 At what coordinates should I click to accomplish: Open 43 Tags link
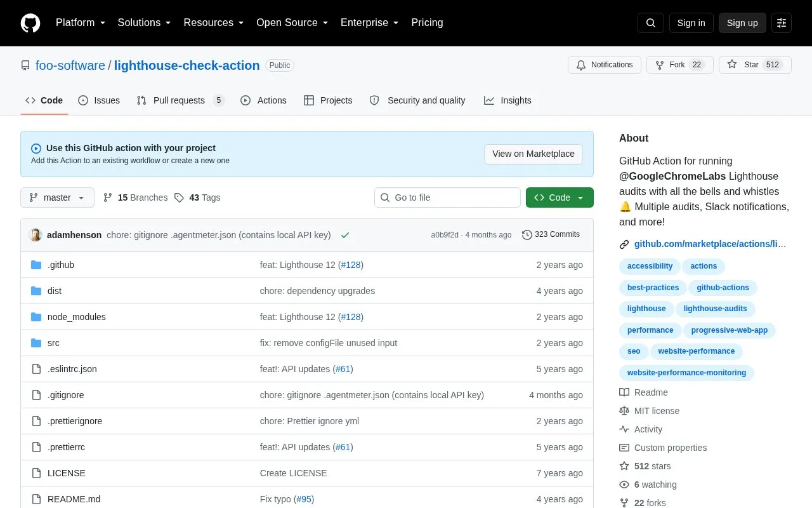197,197
